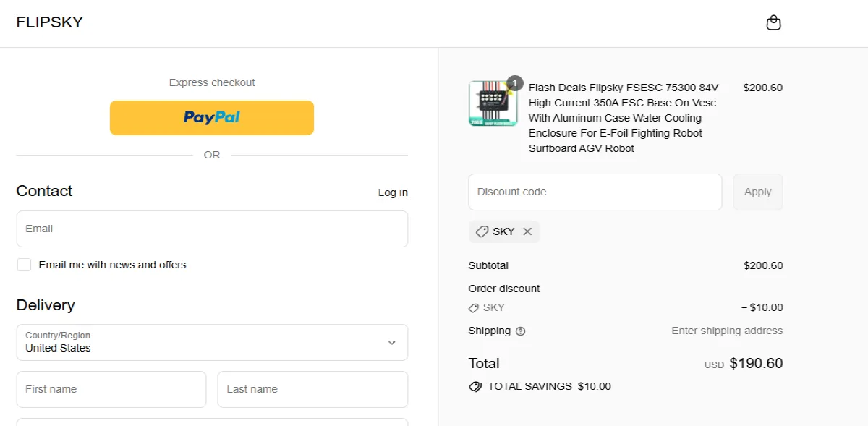The width and height of the screenshot is (868, 426).
Task: Click the Last name field
Action: [x=312, y=389]
